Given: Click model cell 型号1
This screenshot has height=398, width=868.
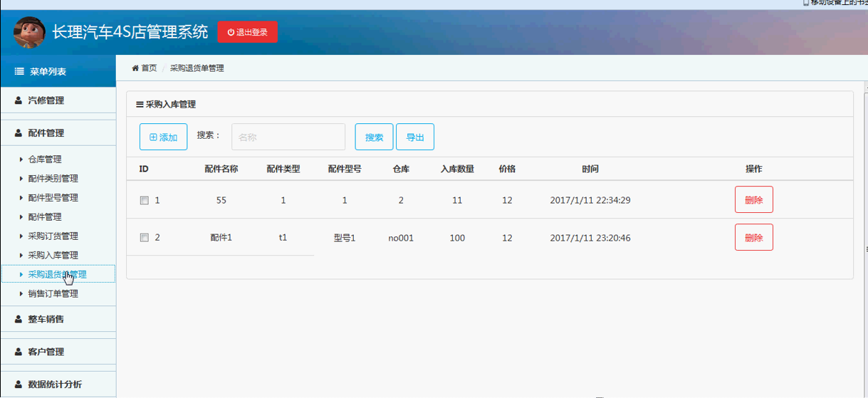Looking at the screenshot, I should (345, 238).
